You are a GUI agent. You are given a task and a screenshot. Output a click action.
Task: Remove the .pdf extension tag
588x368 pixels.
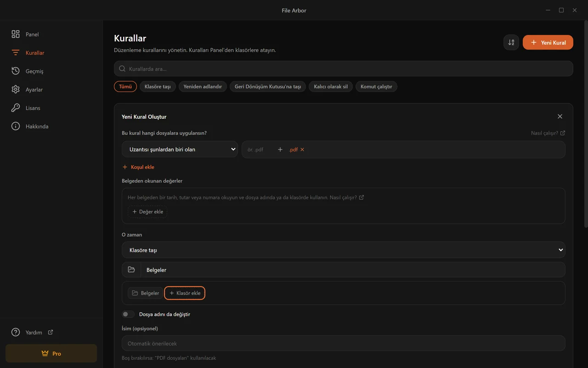[x=302, y=149]
